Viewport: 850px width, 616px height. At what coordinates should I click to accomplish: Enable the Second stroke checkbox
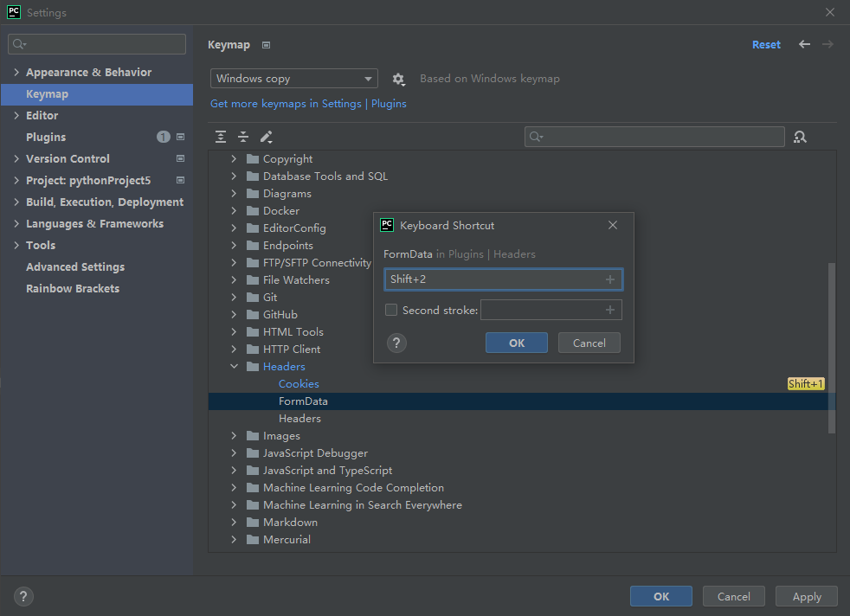[391, 310]
